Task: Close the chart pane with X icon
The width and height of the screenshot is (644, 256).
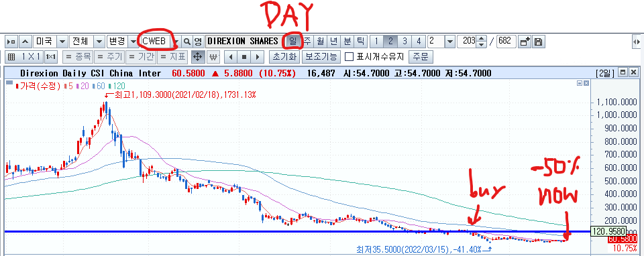Action: click(634, 72)
